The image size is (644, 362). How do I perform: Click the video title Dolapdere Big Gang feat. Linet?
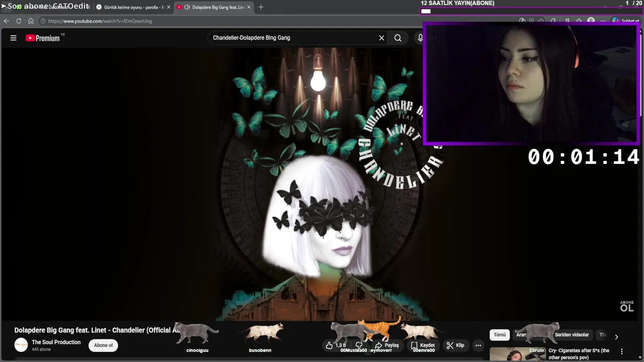[x=97, y=330]
